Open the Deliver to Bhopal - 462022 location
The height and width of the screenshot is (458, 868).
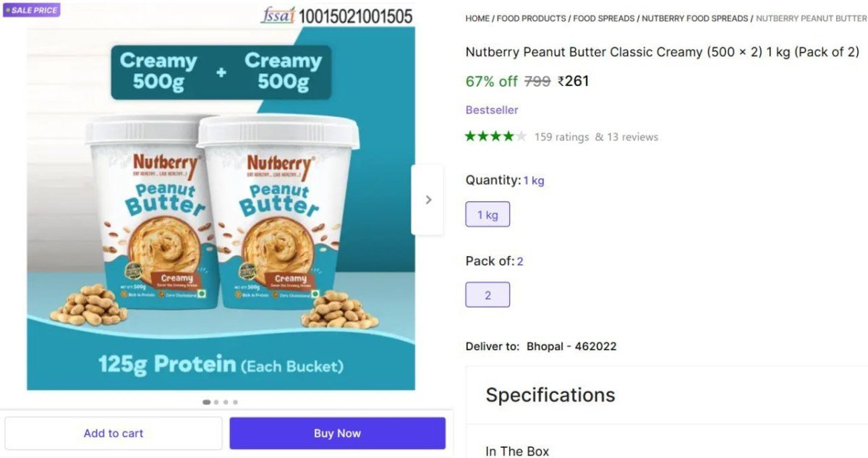coord(571,347)
